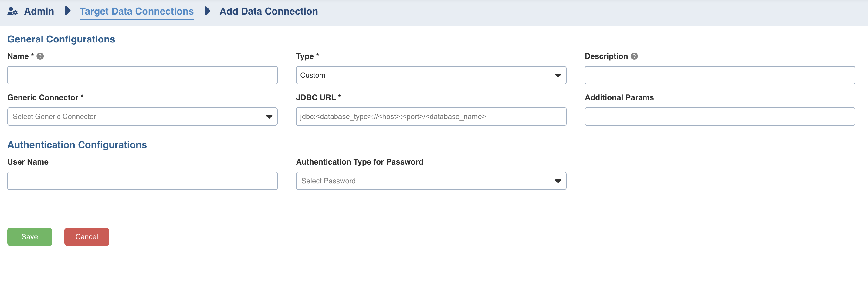The width and height of the screenshot is (868, 292).
Task: Click the Admin user-gear icon
Action: point(12,11)
